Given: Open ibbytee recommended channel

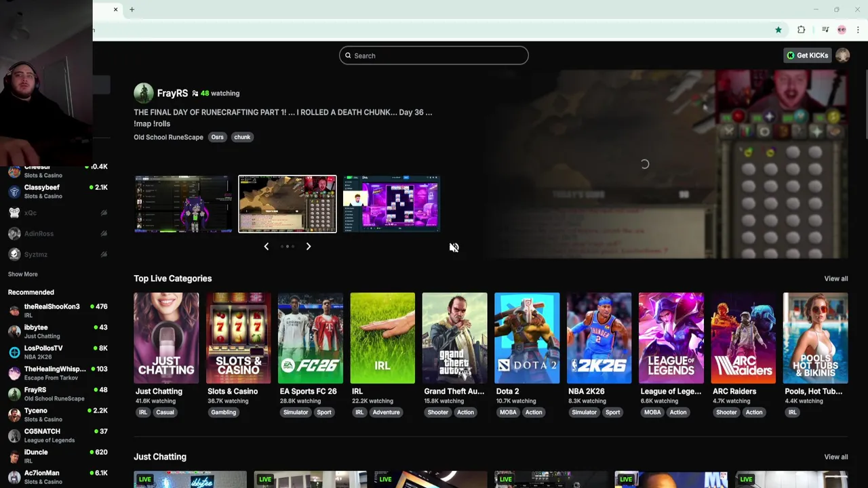Looking at the screenshot, I should (58, 331).
